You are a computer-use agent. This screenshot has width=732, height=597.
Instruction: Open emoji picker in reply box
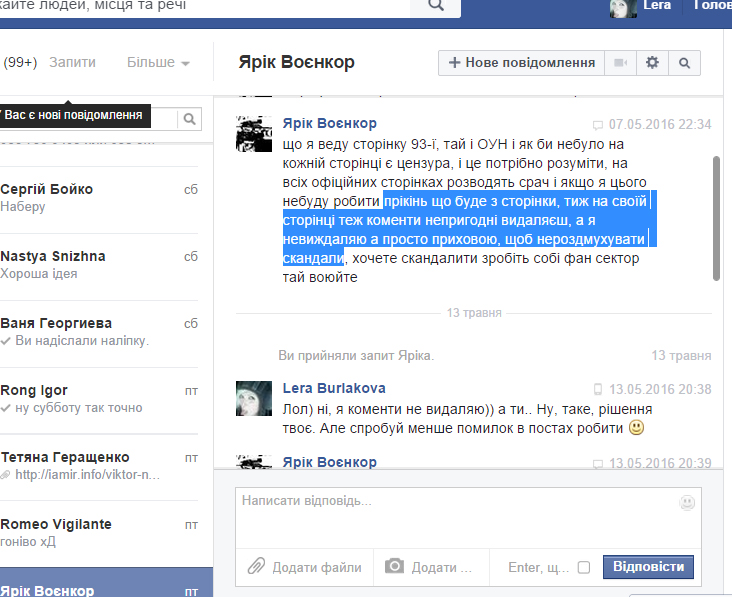(x=687, y=502)
